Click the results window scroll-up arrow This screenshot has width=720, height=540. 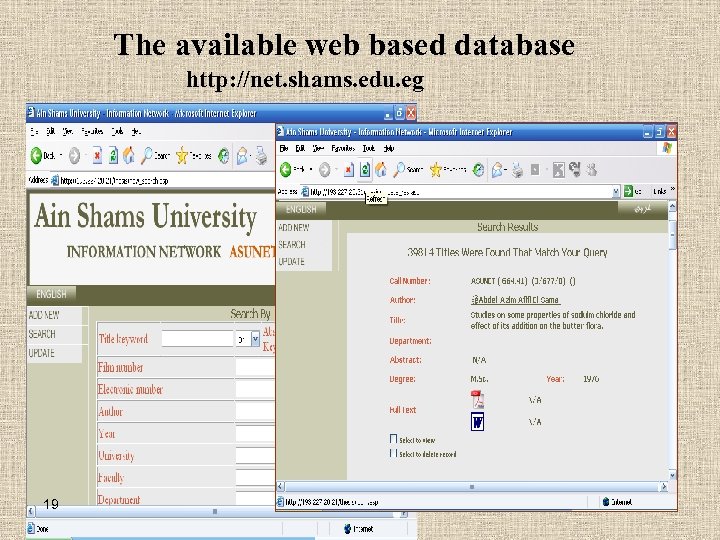point(672,206)
